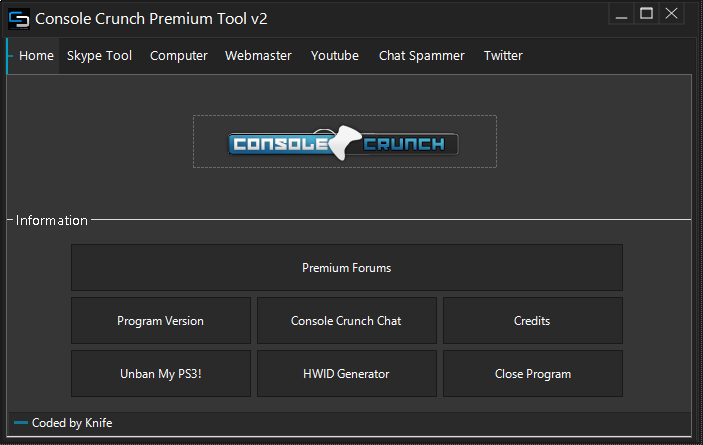The image size is (703, 445).
Task: Minimize the Console Crunch window
Action: pyautogui.click(x=621, y=14)
